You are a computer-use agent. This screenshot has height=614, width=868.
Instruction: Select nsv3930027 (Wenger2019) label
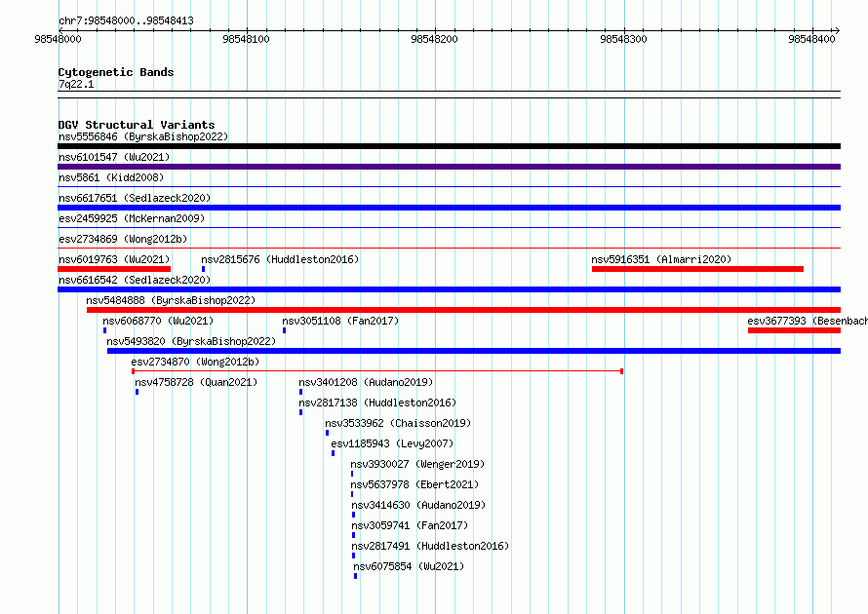pyautogui.click(x=417, y=464)
